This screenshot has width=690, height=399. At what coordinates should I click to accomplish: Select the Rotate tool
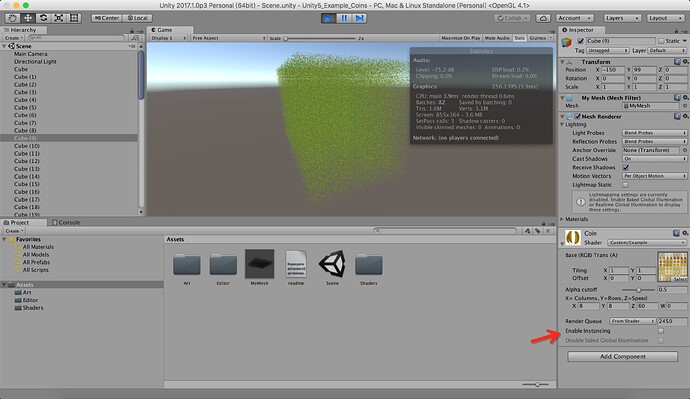click(x=43, y=18)
